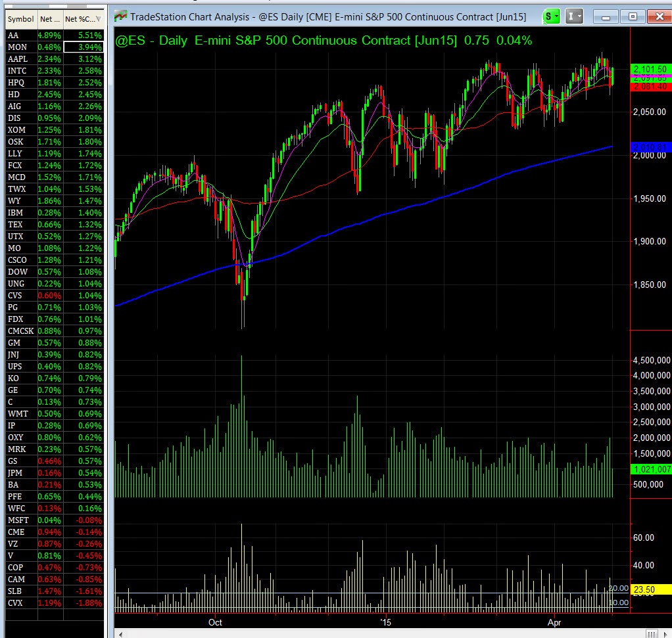Click the 1,900.00 price axis label
Screen dimensions: 672x638
pos(649,241)
